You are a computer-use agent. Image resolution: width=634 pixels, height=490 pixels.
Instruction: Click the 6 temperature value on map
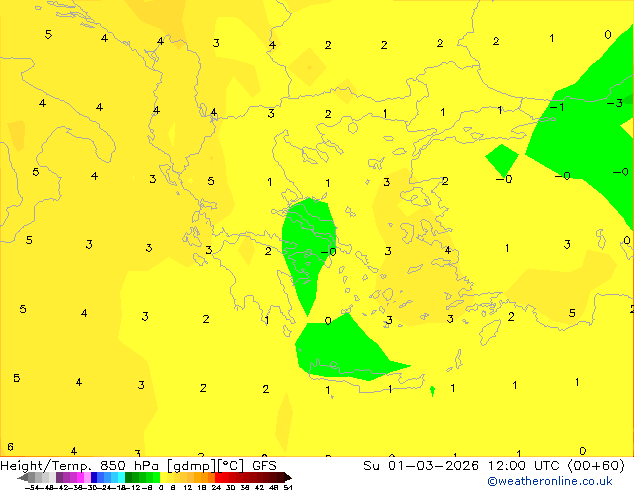coord(11,447)
